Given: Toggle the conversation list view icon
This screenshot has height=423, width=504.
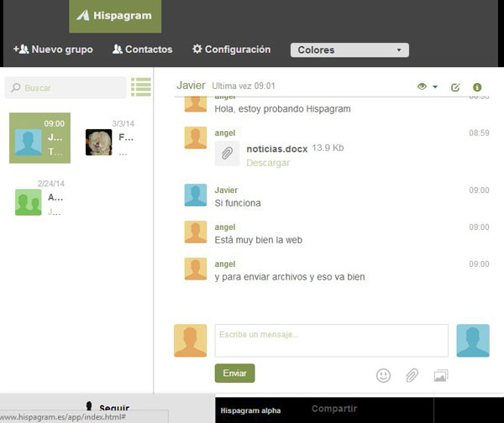Looking at the screenshot, I should pyautogui.click(x=141, y=86).
